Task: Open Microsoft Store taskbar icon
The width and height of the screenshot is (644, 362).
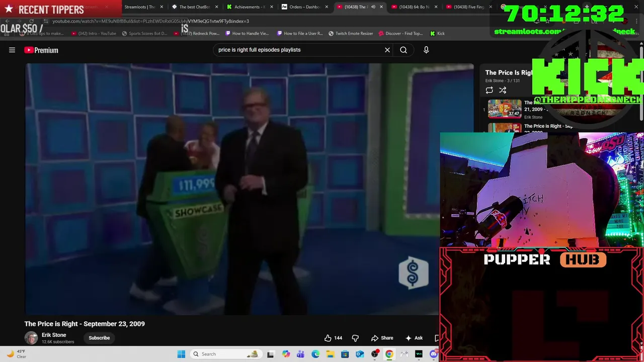Action: [345, 354]
